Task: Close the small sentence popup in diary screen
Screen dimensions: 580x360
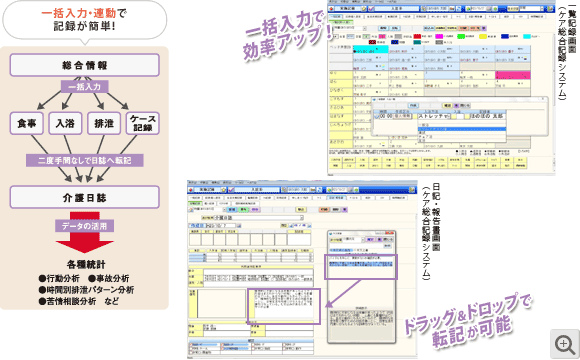Action: click(x=390, y=233)
